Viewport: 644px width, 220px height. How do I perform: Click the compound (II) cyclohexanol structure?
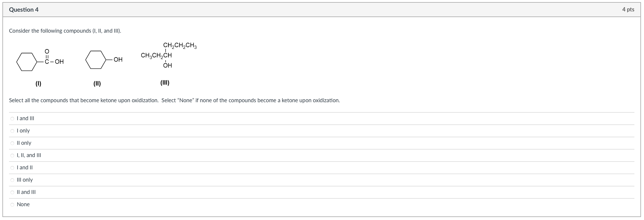pos(104,60)
